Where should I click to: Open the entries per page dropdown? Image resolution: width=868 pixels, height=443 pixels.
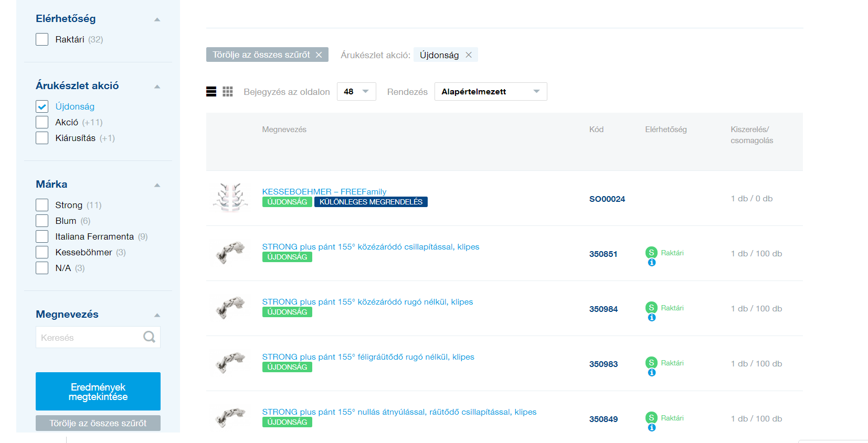[x=356, y=92]
